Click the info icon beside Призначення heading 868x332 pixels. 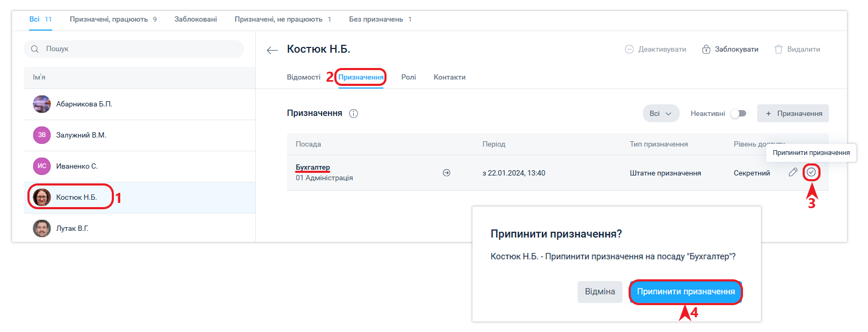point(353,113)
